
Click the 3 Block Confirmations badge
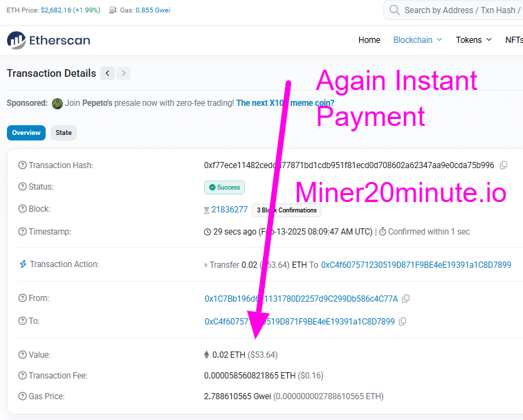(287, 210)
